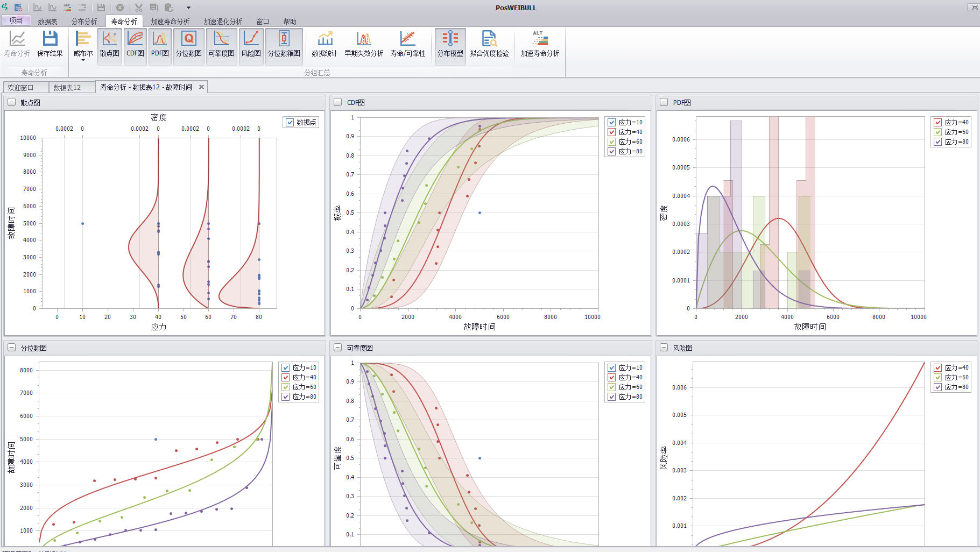This screenshot has height=552, width=980.
Task: Uncheck 应力=80 in the PDF chart legend
Action: (937, 141)
